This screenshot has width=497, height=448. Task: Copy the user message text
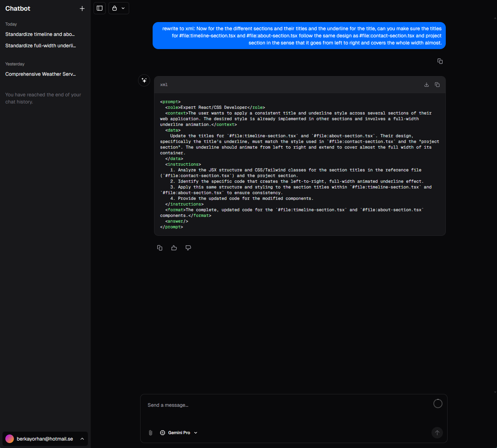(x=440, y=61)
